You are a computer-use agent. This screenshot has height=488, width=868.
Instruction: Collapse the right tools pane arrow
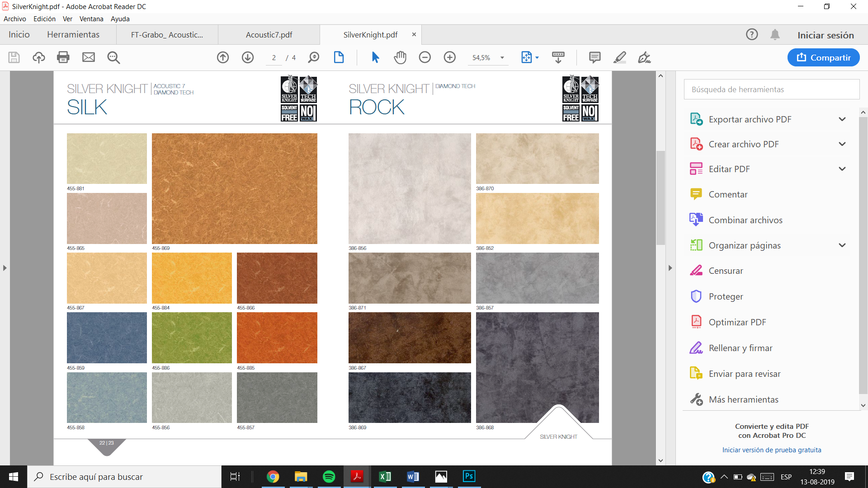point(670,268)
